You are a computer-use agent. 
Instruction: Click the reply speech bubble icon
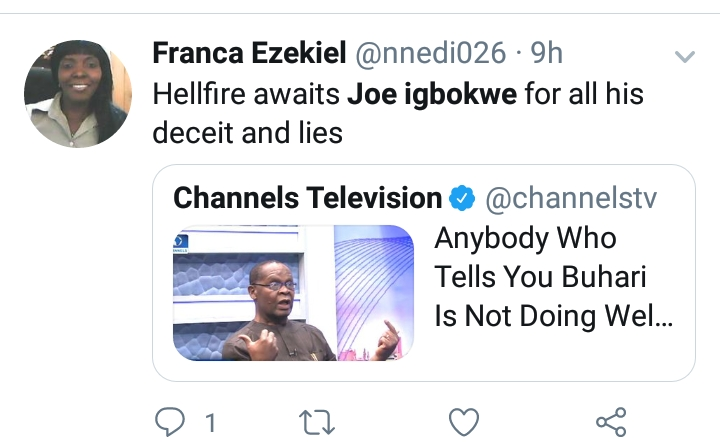click(172, 422)
